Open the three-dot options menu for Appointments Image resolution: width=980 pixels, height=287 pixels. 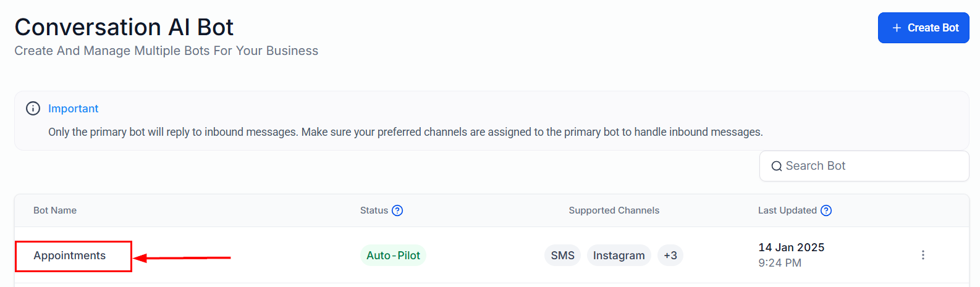click(x=923, y=255)
